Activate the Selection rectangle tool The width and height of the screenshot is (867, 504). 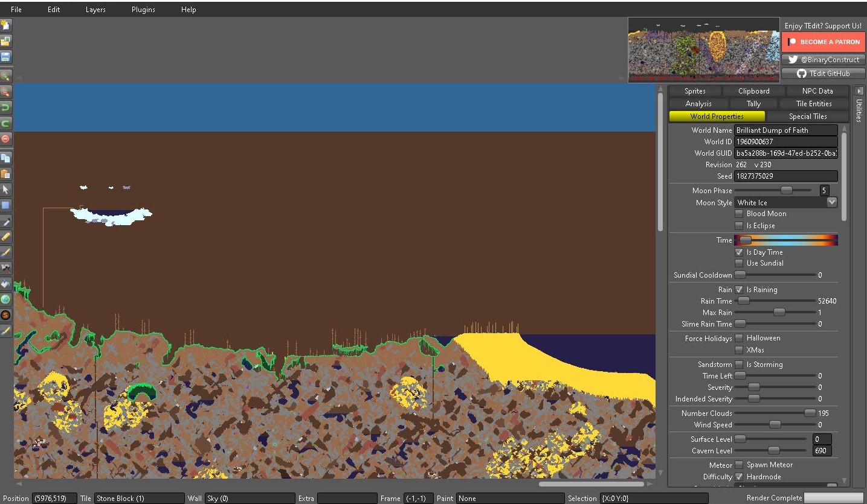pyautogui.click(x=7, y=205)
